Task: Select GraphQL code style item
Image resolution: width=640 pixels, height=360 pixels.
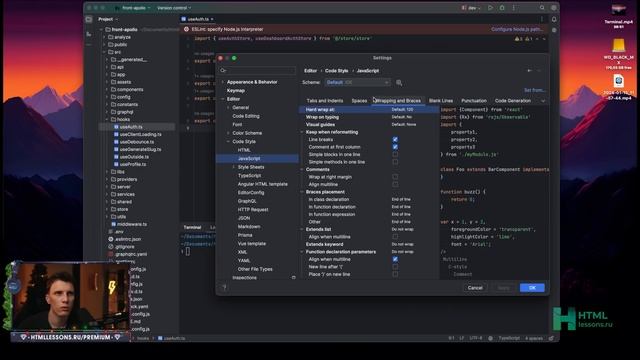Action: (x=247, y=201)
